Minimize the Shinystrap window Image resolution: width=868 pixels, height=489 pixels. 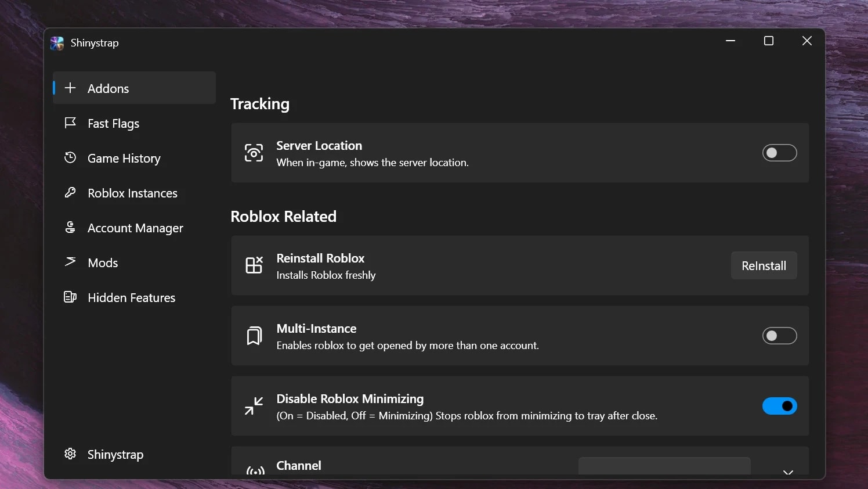730,41
